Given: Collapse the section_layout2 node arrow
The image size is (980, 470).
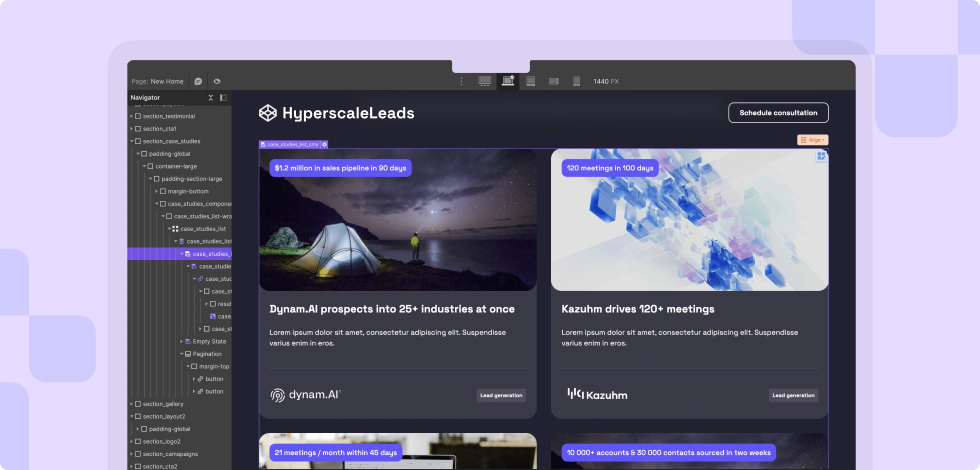Looking at the screenshot, I should (131, 416).
